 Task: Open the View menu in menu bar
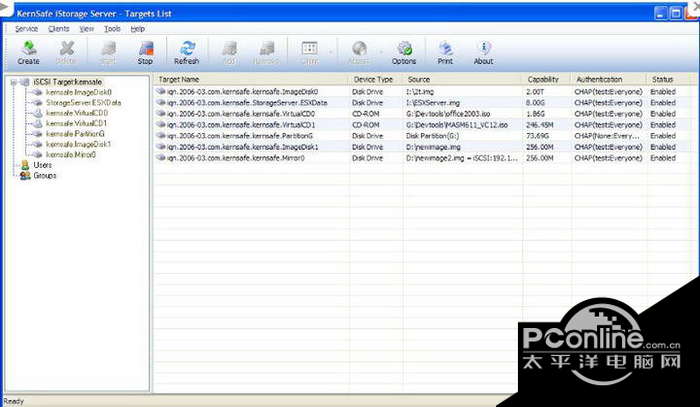pos(87,29)
